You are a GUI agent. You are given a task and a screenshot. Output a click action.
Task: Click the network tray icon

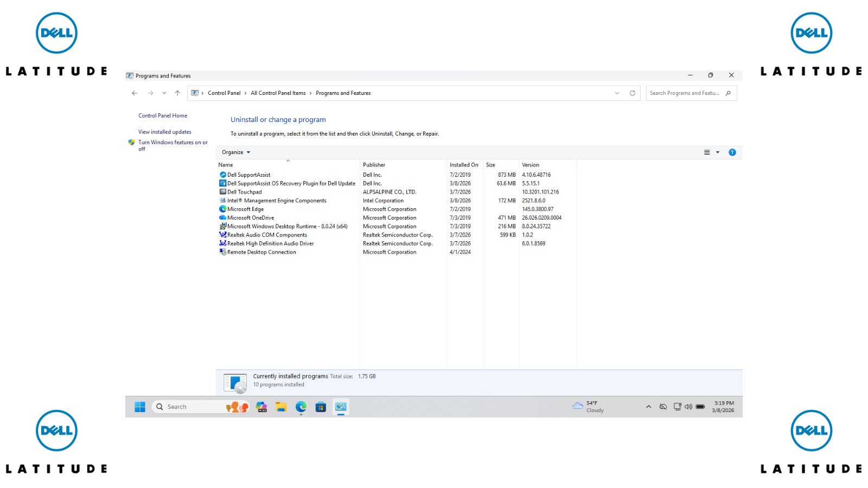click(677, 407)
